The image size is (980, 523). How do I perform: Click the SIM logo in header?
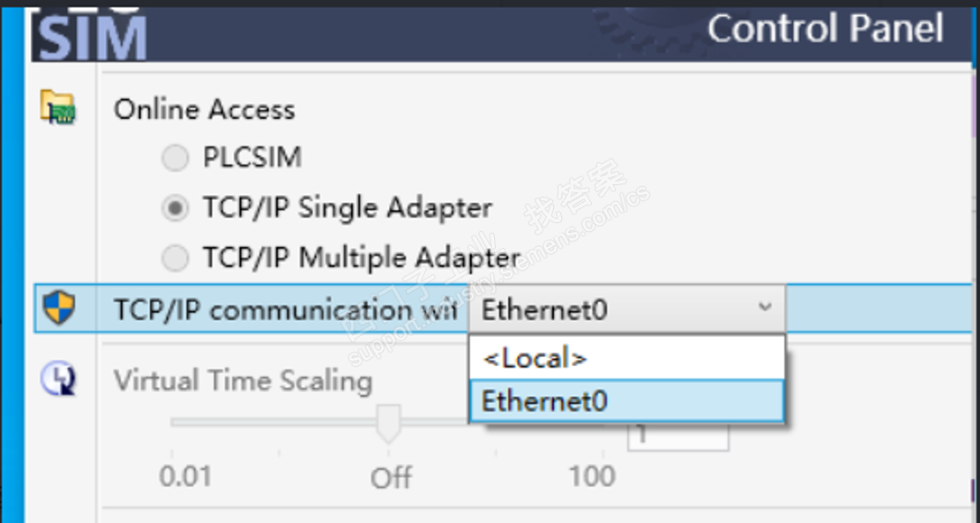point(93,37)
